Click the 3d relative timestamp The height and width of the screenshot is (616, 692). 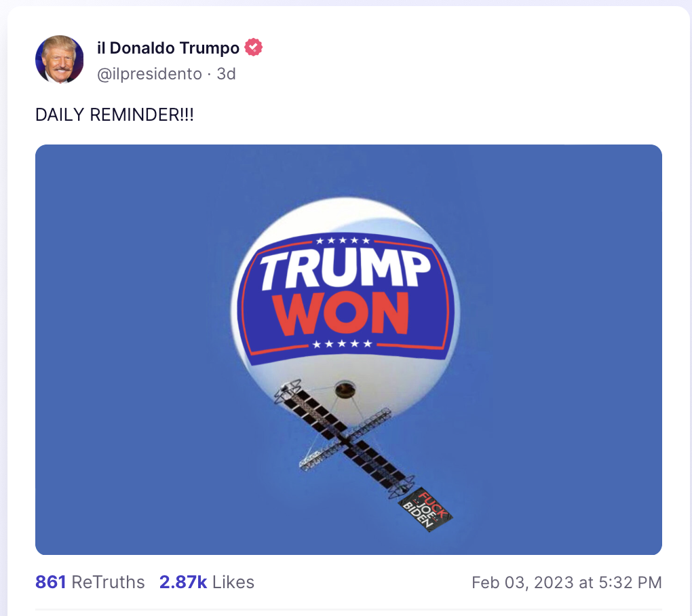tap(226, 74)
